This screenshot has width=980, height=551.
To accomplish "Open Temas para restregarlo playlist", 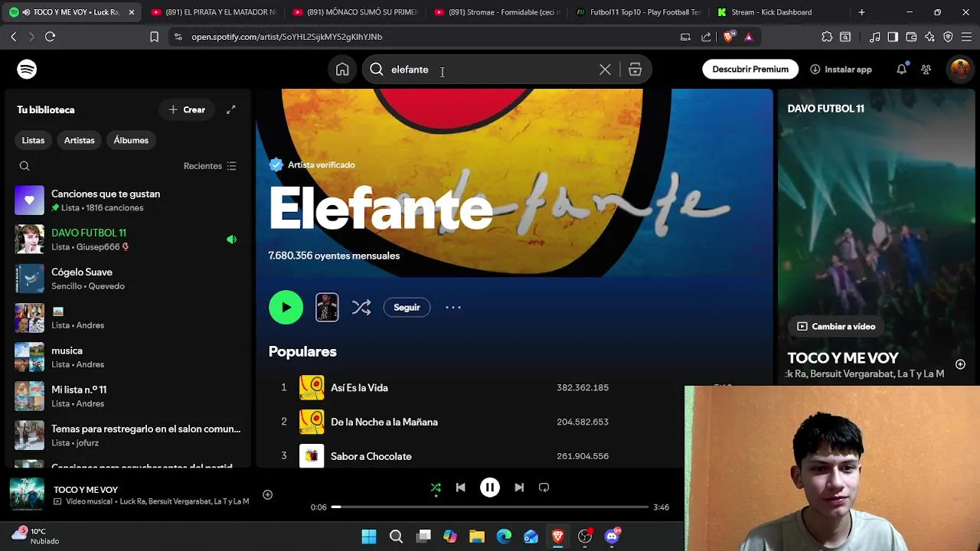I will pos(127,435).
